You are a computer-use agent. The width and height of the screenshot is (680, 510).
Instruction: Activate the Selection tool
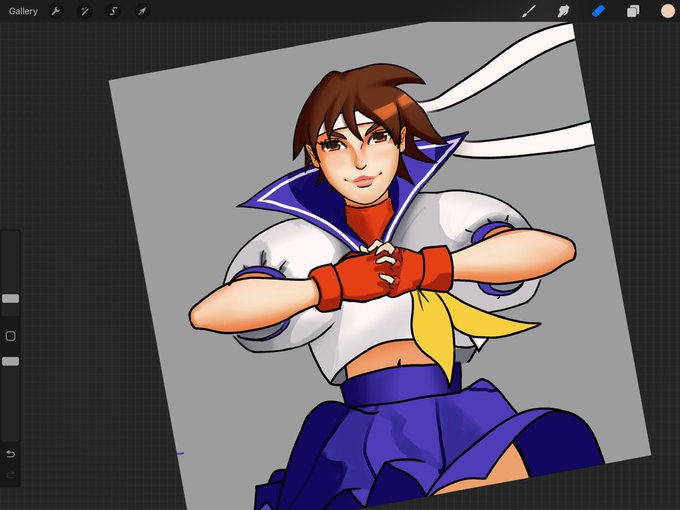(114, 11)
